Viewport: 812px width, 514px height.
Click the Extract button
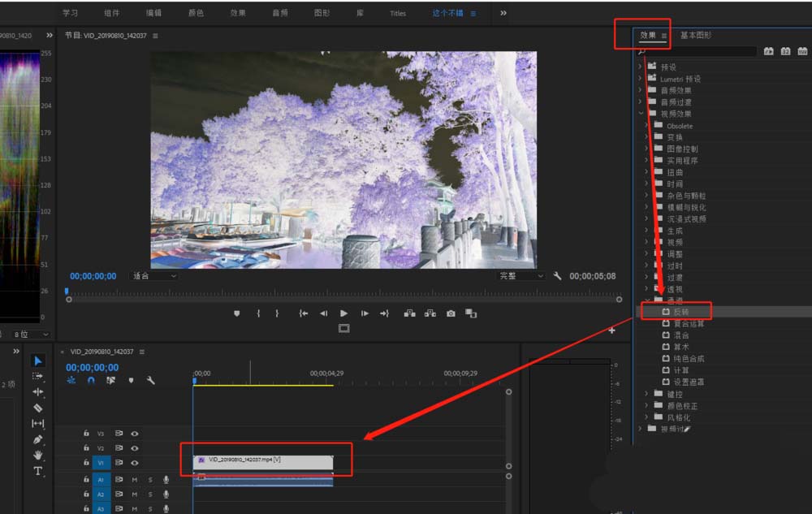coord(430,313)
